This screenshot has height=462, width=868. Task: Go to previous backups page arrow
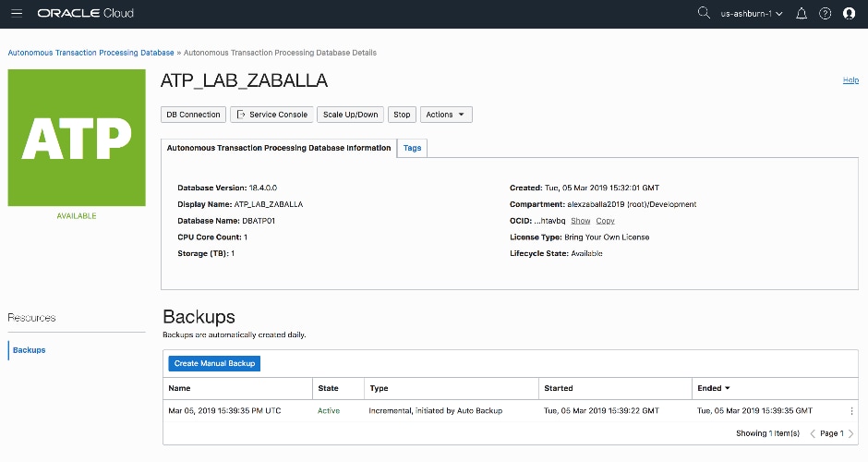pos(813,433)
